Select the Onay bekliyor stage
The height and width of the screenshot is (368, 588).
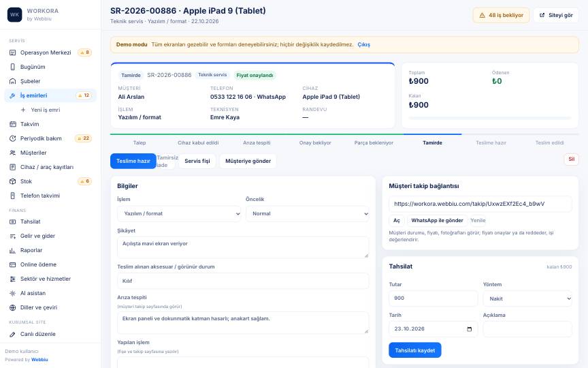click(x=315, y=142)
